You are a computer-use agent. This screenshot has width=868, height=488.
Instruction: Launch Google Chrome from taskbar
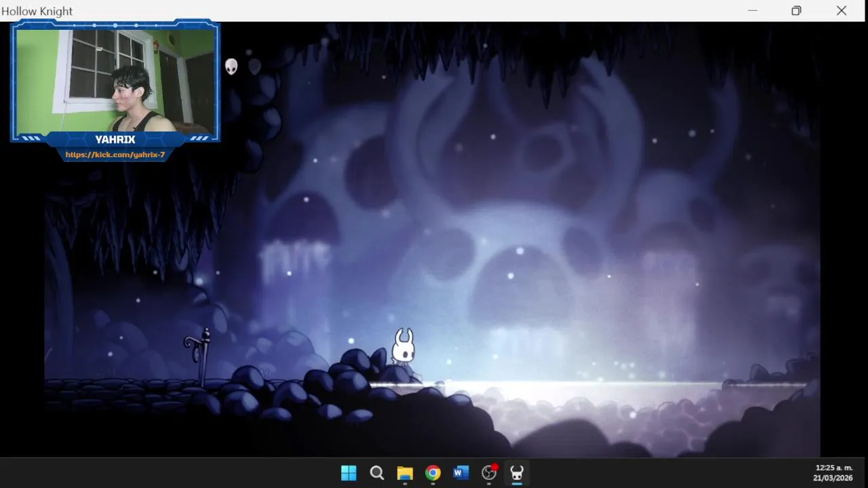point(433,473)
